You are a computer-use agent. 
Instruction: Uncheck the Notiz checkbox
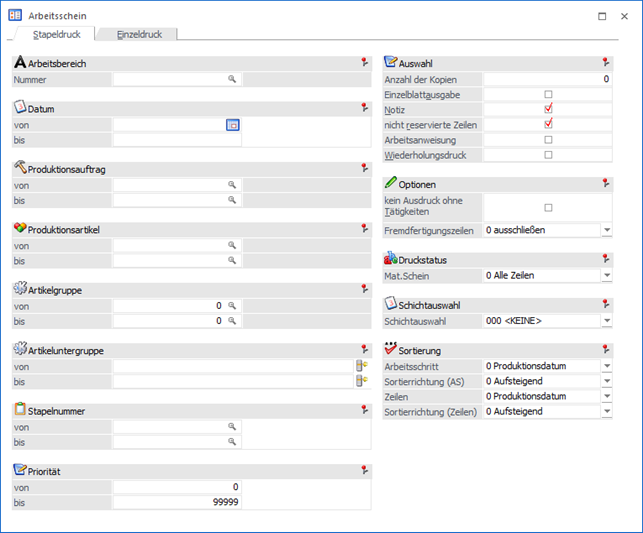point(547,108)
